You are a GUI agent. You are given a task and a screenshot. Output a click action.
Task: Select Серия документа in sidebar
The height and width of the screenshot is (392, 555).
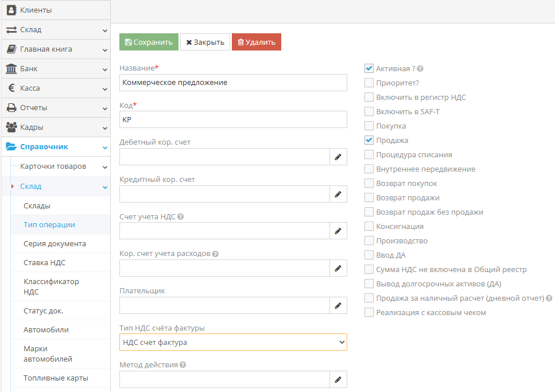point(55,243)
